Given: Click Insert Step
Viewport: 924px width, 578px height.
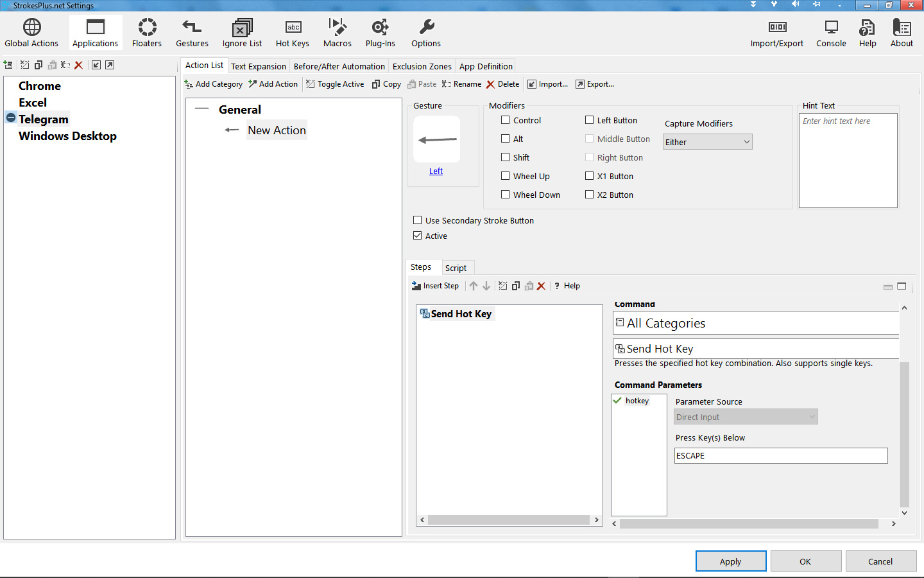Looking at the screenshot, I should (x=436, y=286).
